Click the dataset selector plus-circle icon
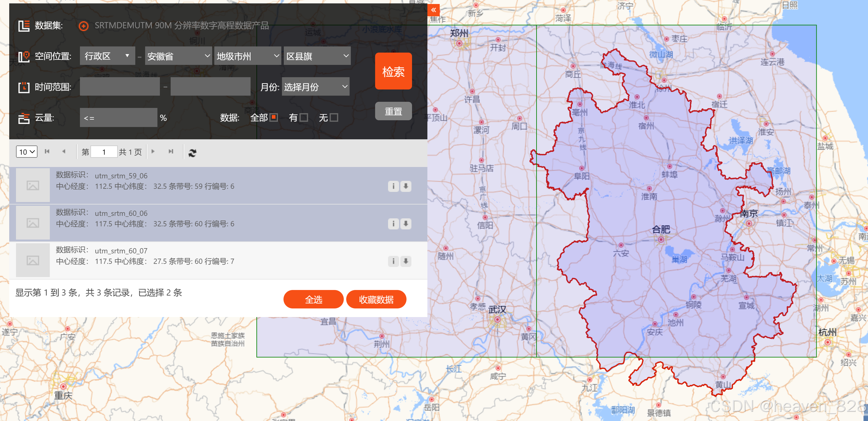 [83, 26]
